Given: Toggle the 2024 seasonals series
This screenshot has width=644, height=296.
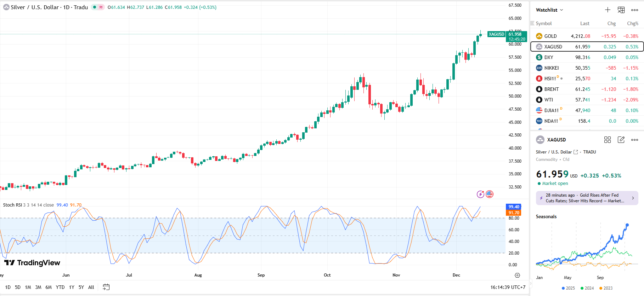Looking at the screenshot, I should [587, 288].
